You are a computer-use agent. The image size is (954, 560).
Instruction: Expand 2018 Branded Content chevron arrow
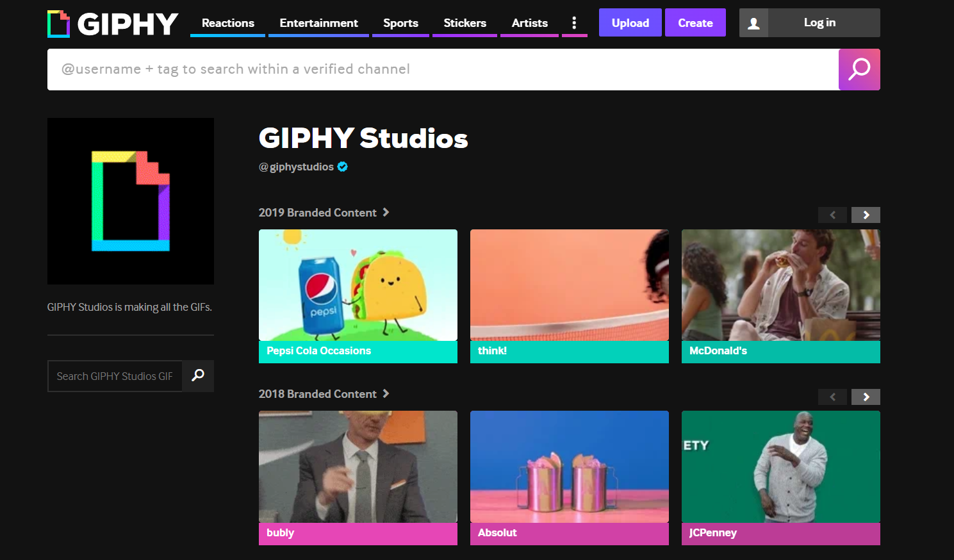click(386, 393)
